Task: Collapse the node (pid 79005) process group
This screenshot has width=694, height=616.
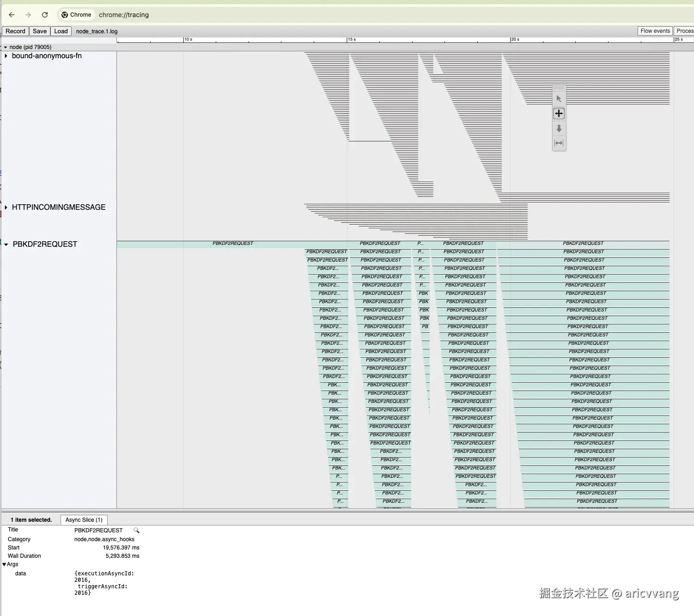Action: (x=5, y=47)
